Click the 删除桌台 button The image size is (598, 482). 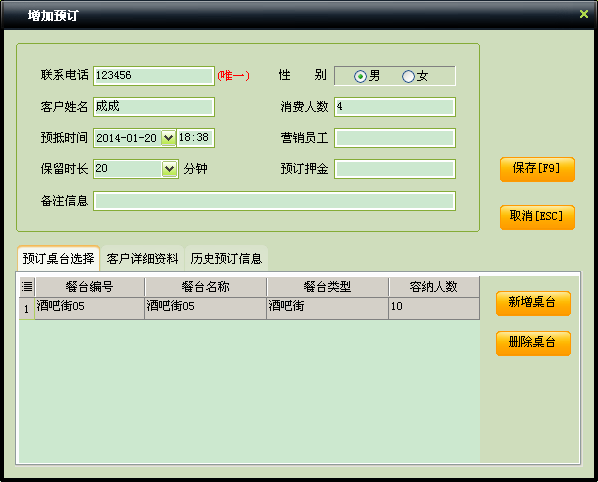click(533, 343)
